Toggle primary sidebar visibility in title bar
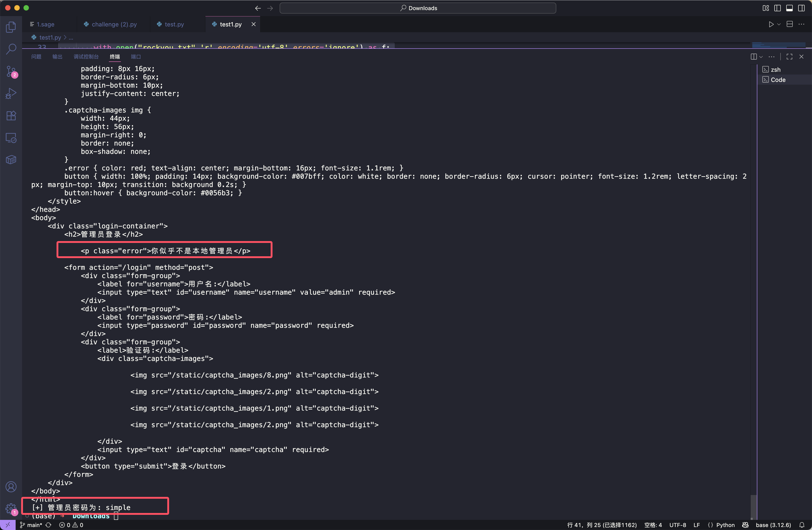Viewport: 812px width, 530px height. click(x=778, y=8)
